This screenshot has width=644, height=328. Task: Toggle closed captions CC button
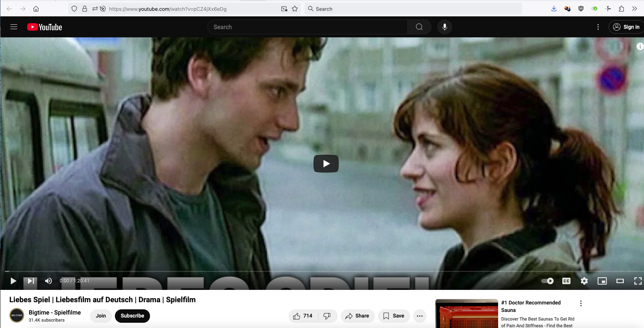tap(566, 281)
